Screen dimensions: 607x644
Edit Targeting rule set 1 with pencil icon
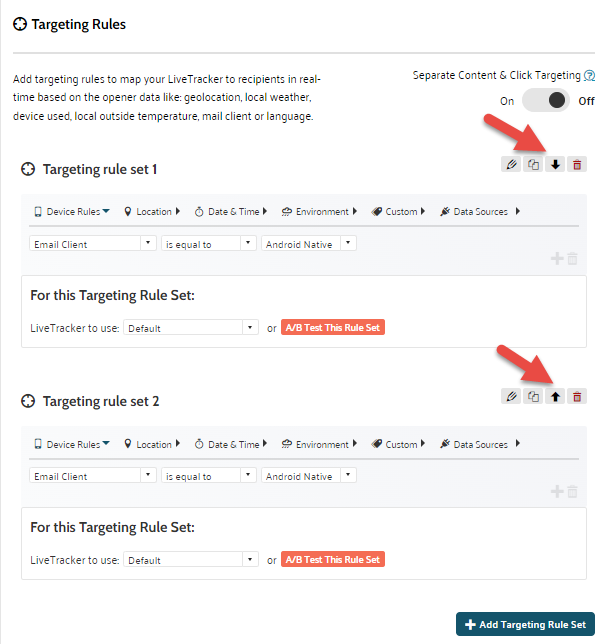511,165
